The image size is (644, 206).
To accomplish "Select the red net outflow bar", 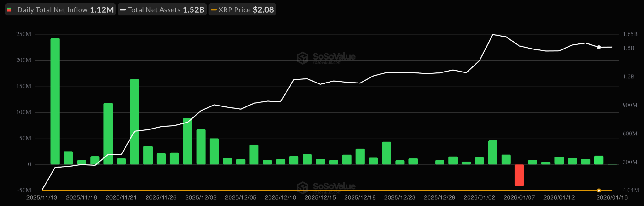I will 519,175.
